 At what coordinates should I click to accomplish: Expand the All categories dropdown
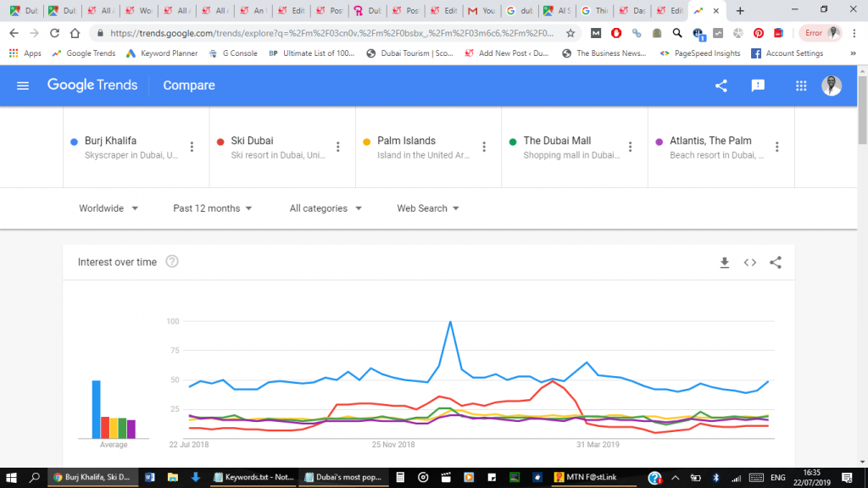325,208
